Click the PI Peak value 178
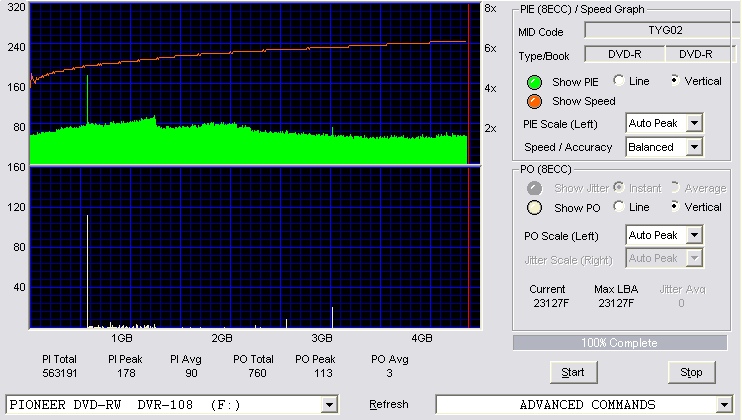Viewport: 742px width, 420px height. 126,373
